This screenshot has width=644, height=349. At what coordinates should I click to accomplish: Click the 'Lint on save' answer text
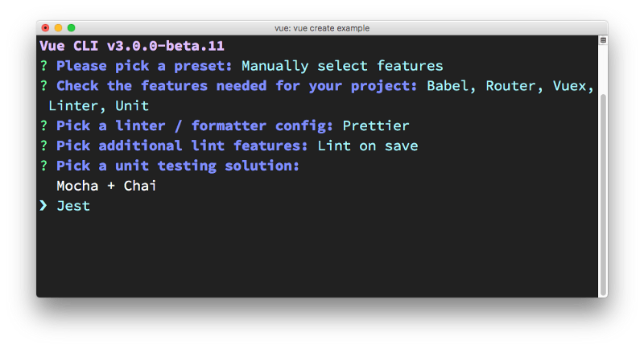368,146
